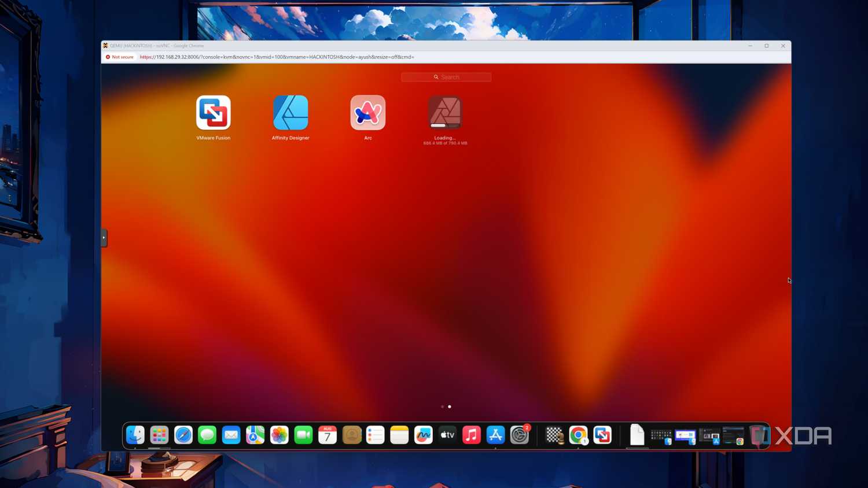Open Contacts from the Dock
868x488 pixels.
[351, 435]
